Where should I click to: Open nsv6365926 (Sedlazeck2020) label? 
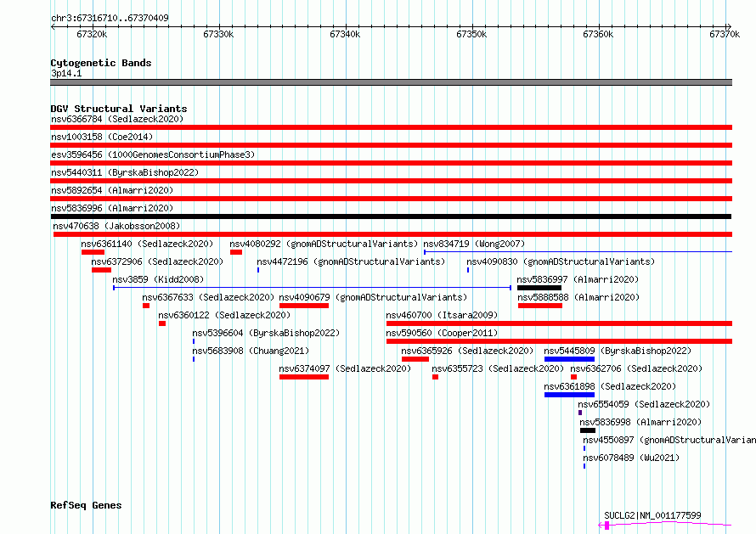click(468, 351)
